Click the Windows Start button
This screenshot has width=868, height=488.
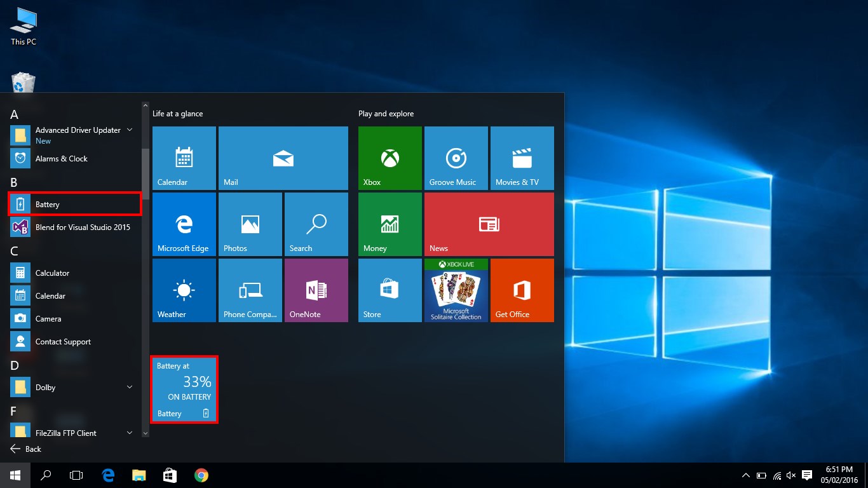coord(15,475)
